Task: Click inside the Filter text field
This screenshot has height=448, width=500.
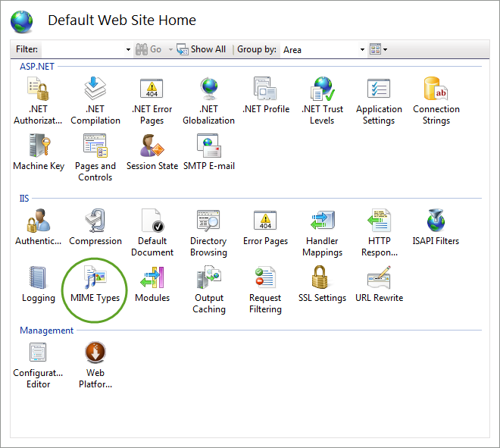Action: coord(83,49)
